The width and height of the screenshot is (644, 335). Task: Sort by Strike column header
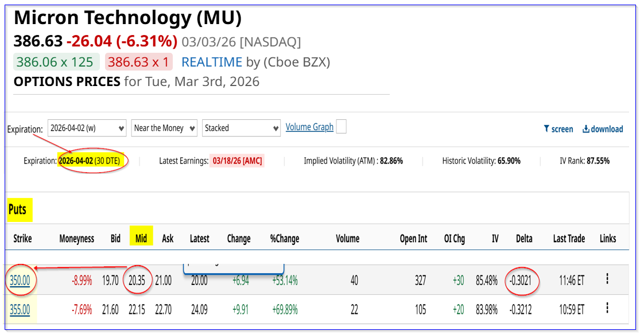[x=22, y=239]
